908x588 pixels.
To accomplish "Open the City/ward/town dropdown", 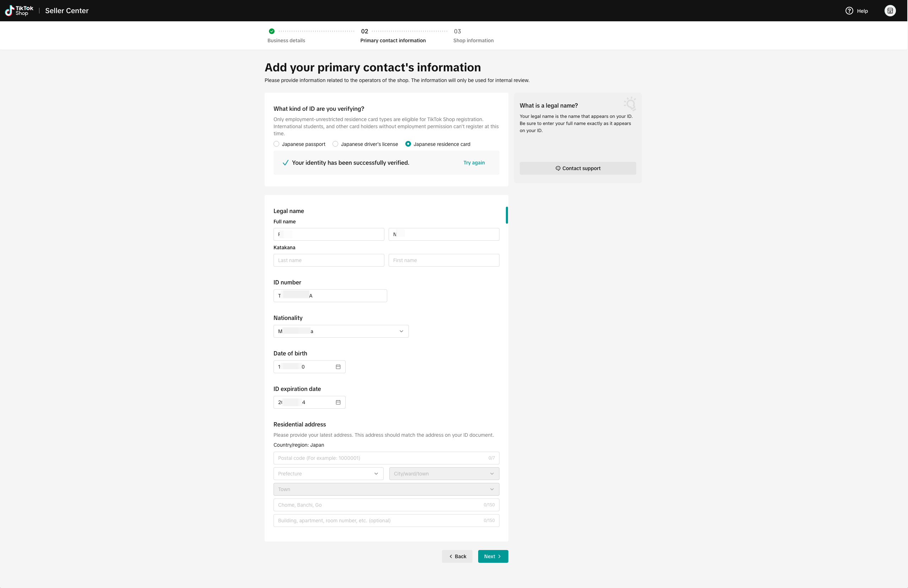I will click(444, 474).
